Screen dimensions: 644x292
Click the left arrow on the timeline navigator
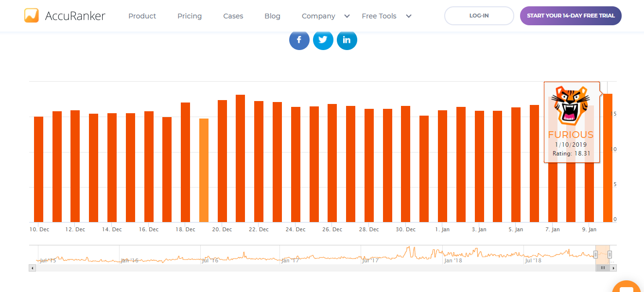pyautogui.click(x=33, y=268)
